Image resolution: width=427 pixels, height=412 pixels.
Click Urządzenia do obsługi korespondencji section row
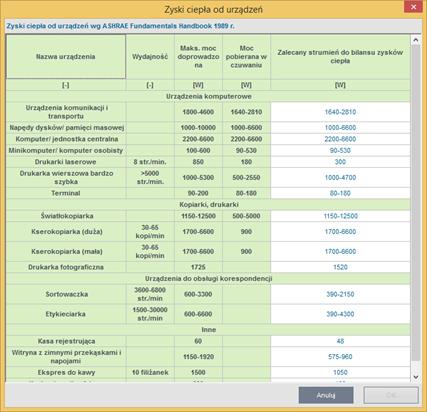point(208,278)
